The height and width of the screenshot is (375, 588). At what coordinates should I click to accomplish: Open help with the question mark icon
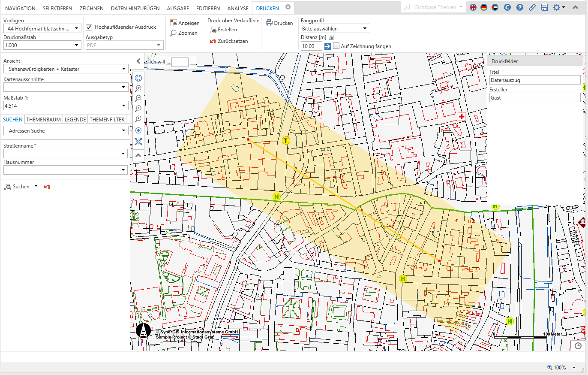[x=520, y=7]
